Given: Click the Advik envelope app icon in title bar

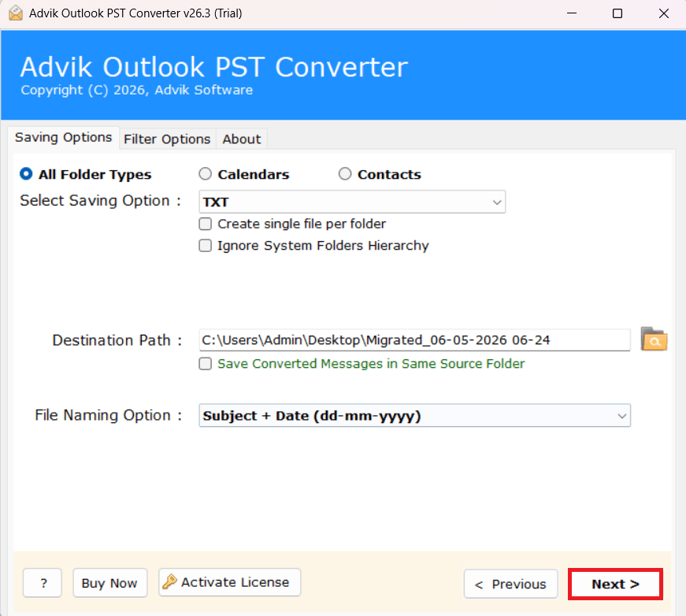Looking at the screenshot, I should [16, 13].
